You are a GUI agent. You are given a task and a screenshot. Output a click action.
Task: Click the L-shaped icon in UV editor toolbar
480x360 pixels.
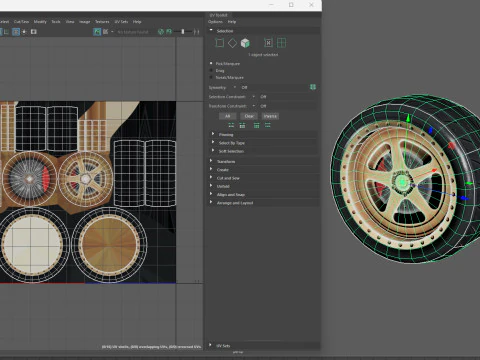(x=6, y=32)
